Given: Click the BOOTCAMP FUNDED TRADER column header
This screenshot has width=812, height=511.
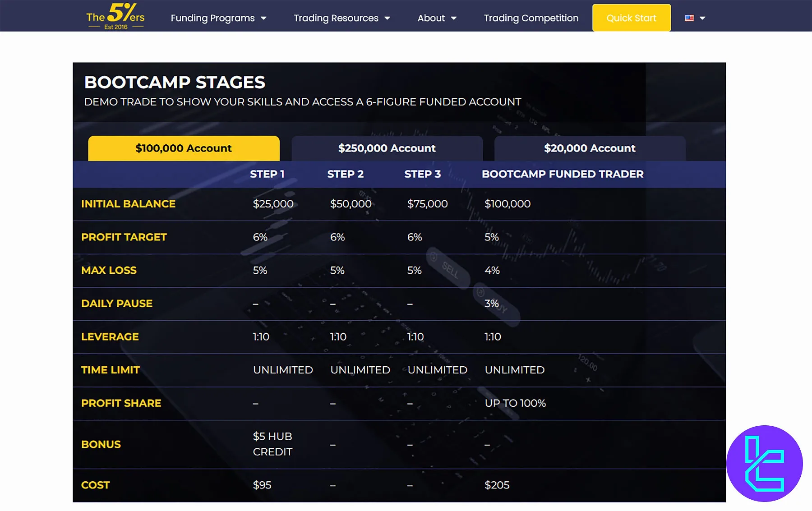Looking at the screenshot, I should (562, 174).
